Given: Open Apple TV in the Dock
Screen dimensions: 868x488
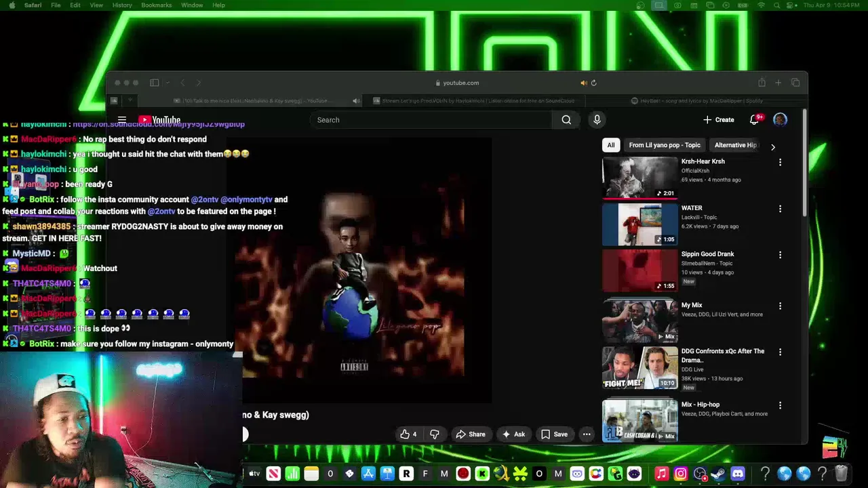Looking at the screenshot, I should [x=254, y=474].
